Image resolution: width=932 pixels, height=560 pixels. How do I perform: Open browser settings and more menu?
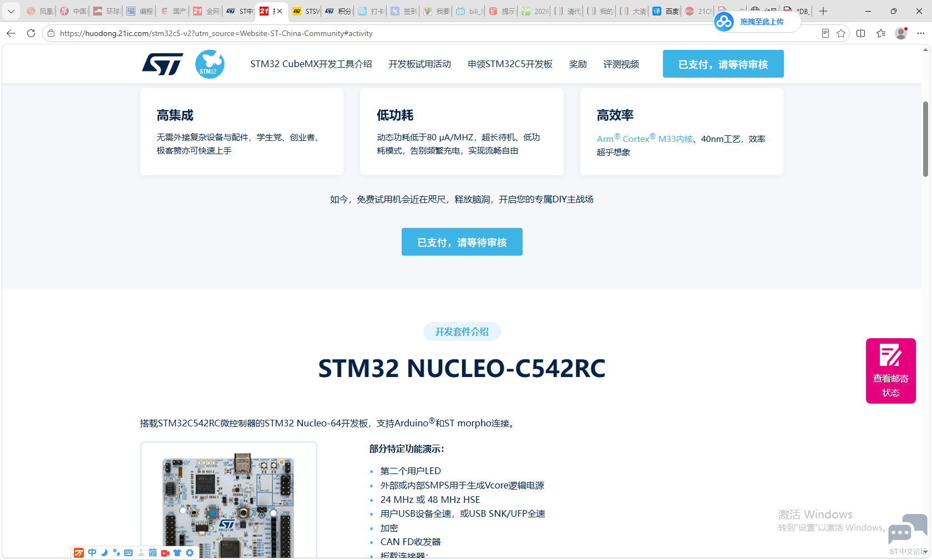[x=921, y=33]
